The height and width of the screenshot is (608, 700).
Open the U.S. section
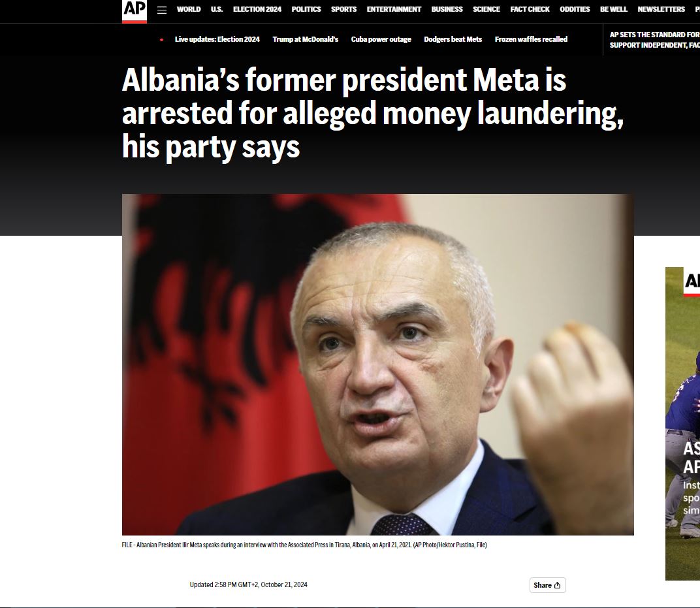[217, 9]
